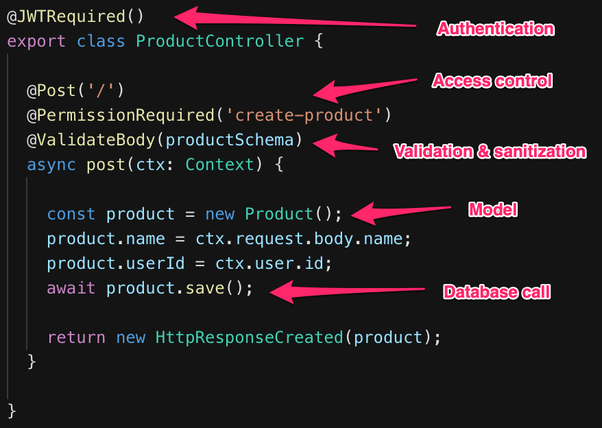
Task: Click the arrow pointing at product.save()
Action: tap(347, 291)
